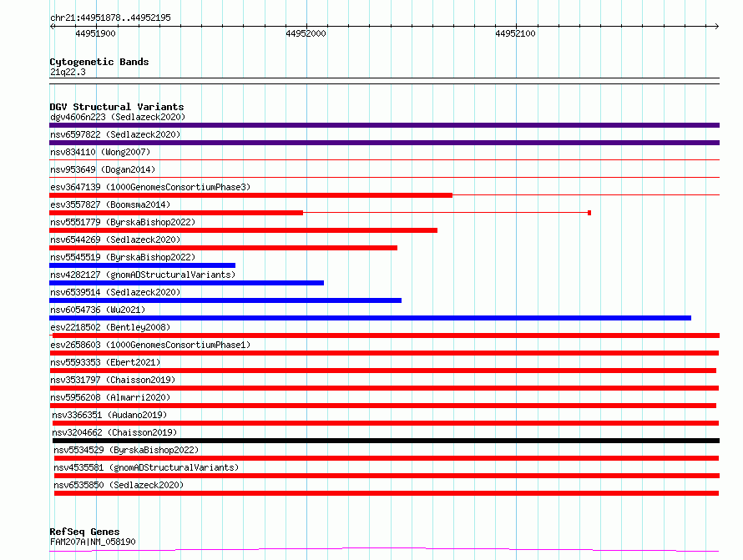The width and height of the screenshot is (743, 560).
Task: Click the red bar for esv2218502
Action: click(387, 335)
